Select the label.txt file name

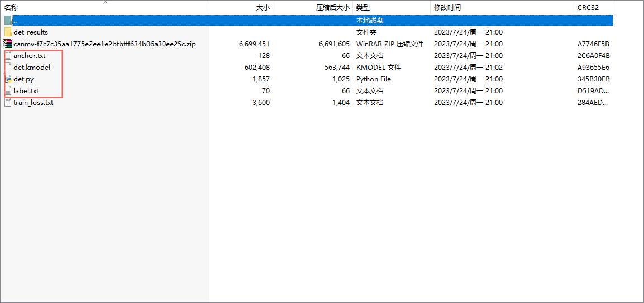[26, 91]
